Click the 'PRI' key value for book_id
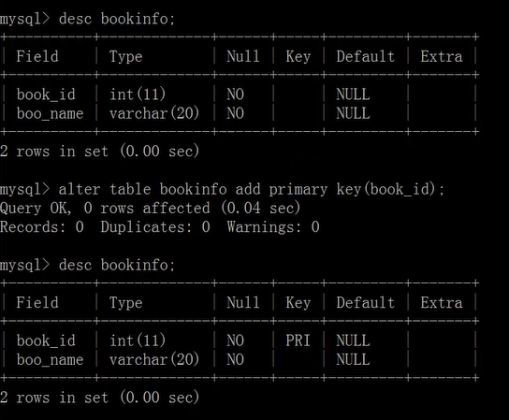Viewport: 509px width, 420px height. (298, 340)
